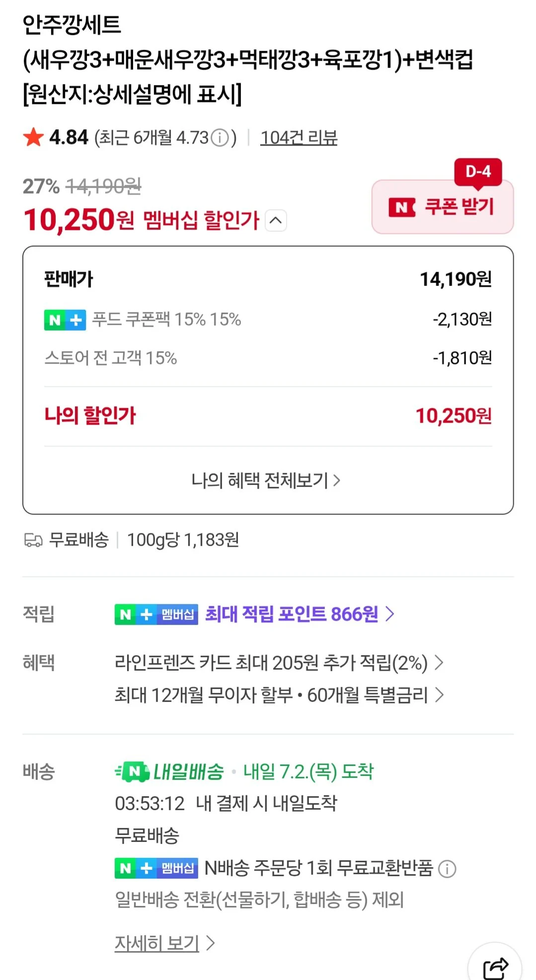Image resolution: width=536 pixels, height=980 pixels.
Task: Tap the free shipping truck icon
Action: coord(33,540)
